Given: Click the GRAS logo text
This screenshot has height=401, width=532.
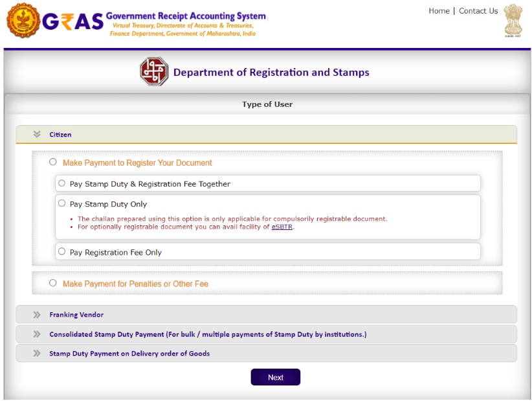Looking at the screenshot, I should pyautogui.click(x=72, y=22).
